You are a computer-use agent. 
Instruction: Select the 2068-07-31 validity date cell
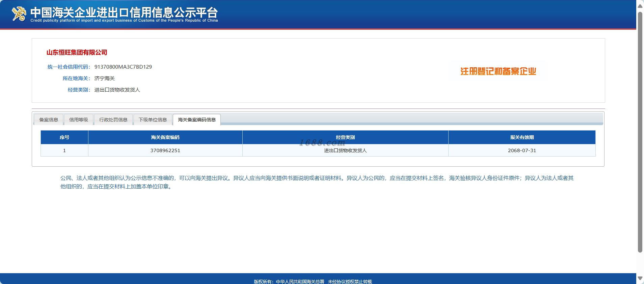[x=522, y=150]
